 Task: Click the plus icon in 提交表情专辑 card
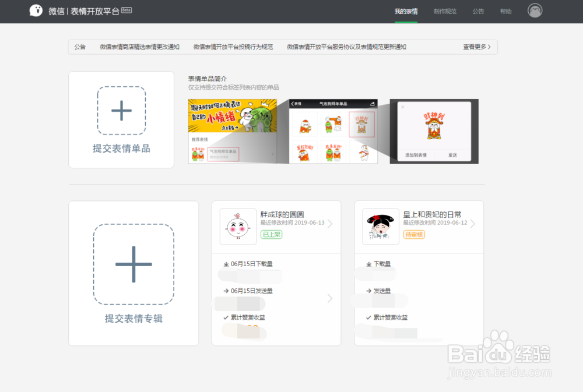[x=134, y=265]
